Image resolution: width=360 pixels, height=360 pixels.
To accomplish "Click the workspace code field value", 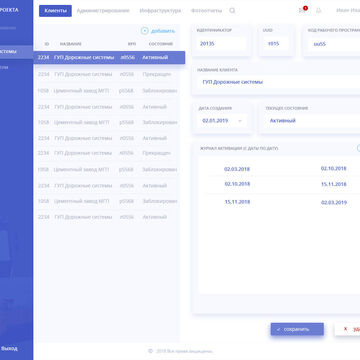I will [319, 44].
